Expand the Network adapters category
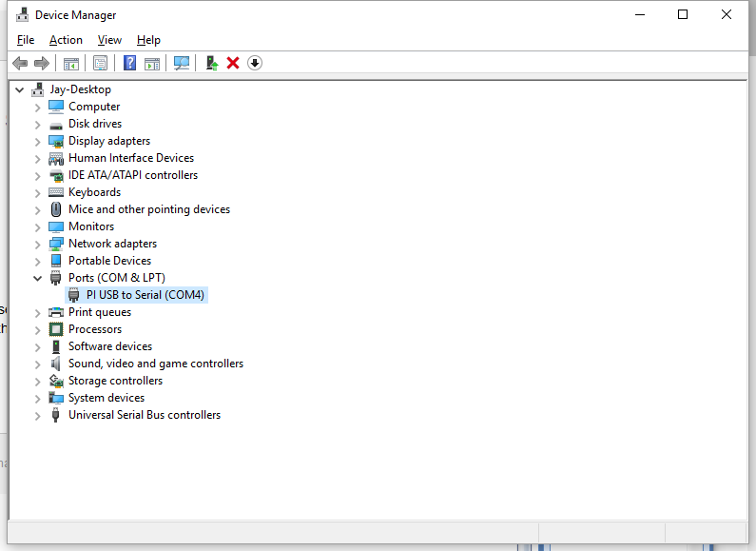The width and height of the screenshot is (756, 551). pos(37,244)
